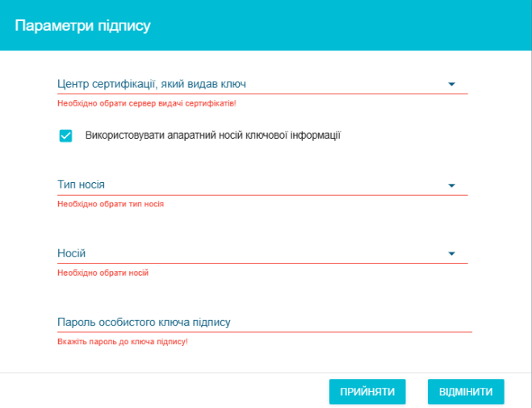
Task: Click the Носій dropdown arrow
Action: click(451, 254)
